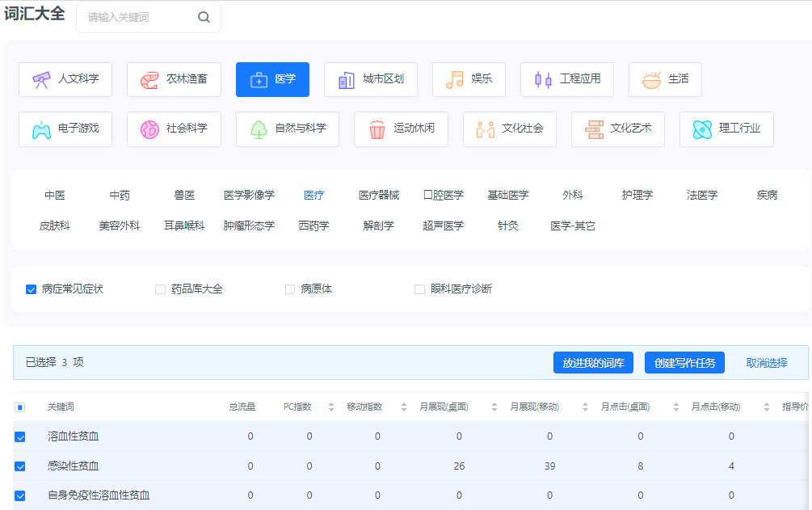Viewport: 812px width, 510px height.
Task: Open the 理工行业 atom icon category
Action: click(700, 129)
